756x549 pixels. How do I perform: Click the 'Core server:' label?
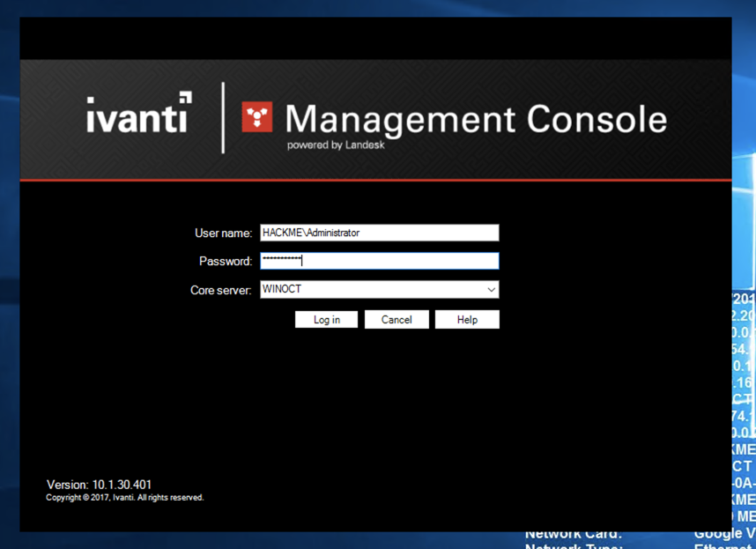pyautogui.click(x=221, y=290)
